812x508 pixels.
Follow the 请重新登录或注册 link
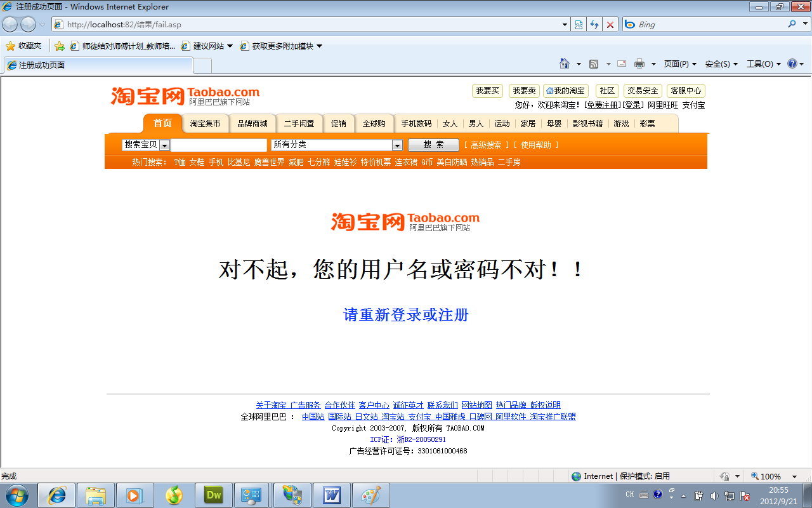click(406, 315)
